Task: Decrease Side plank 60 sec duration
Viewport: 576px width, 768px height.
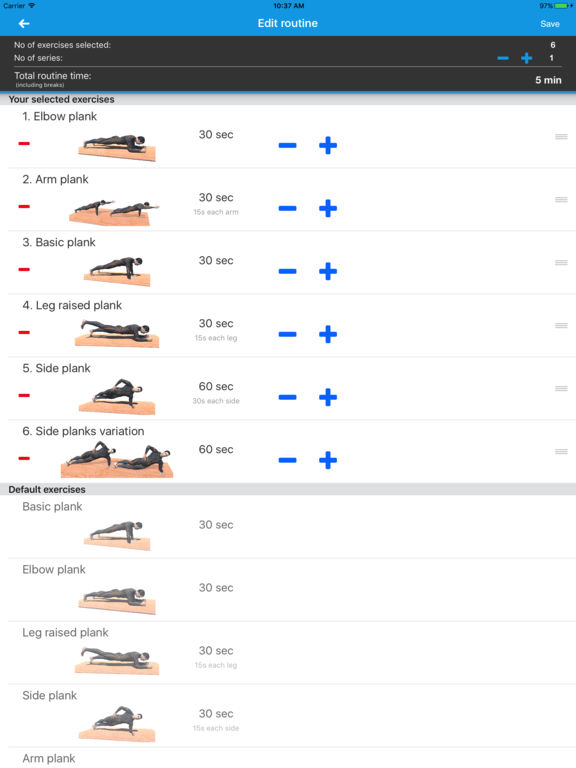Action: pos(288,397)
